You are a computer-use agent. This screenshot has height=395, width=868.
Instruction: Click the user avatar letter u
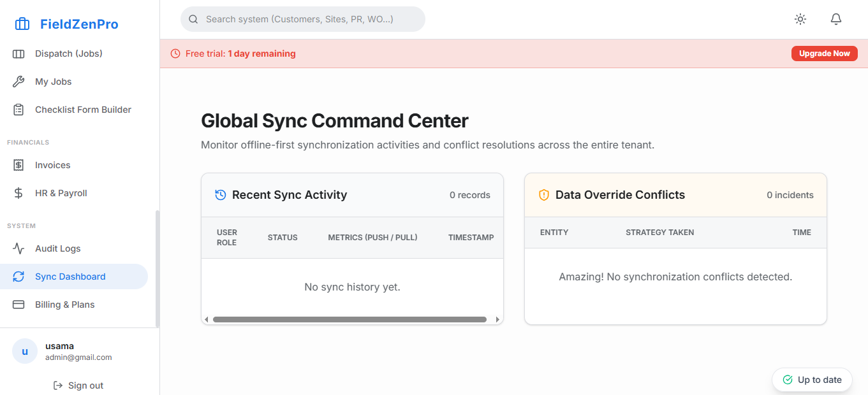(25, 351)
